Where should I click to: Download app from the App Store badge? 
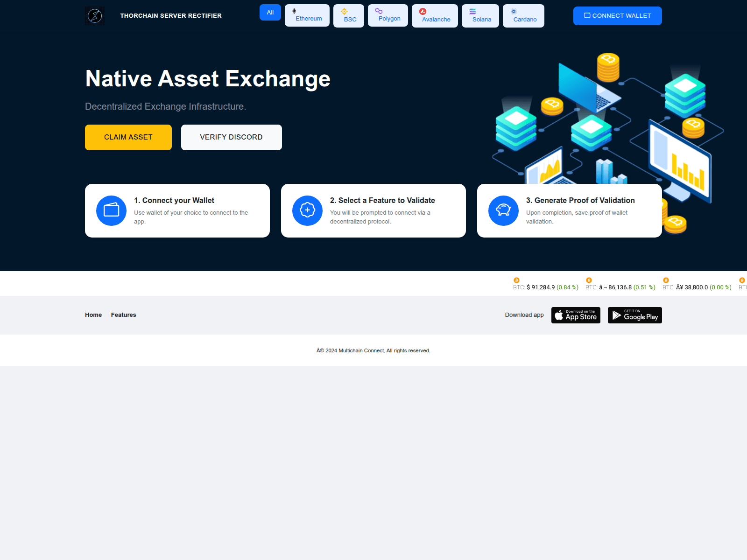pyautogui.click(x=576, y=315)
